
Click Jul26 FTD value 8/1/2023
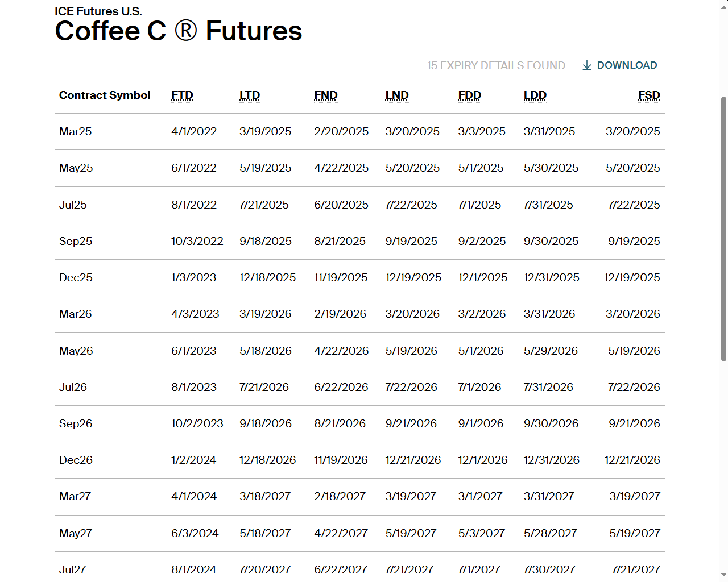coord(194,387)
